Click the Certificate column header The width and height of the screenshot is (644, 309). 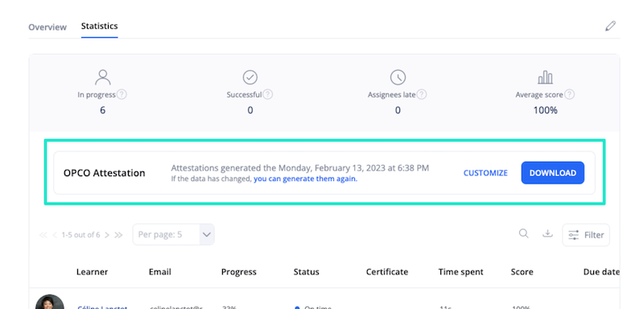[387, 272]
